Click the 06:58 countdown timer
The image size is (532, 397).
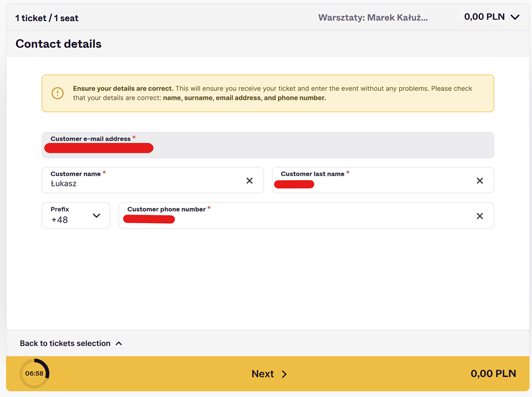(34, 373)
